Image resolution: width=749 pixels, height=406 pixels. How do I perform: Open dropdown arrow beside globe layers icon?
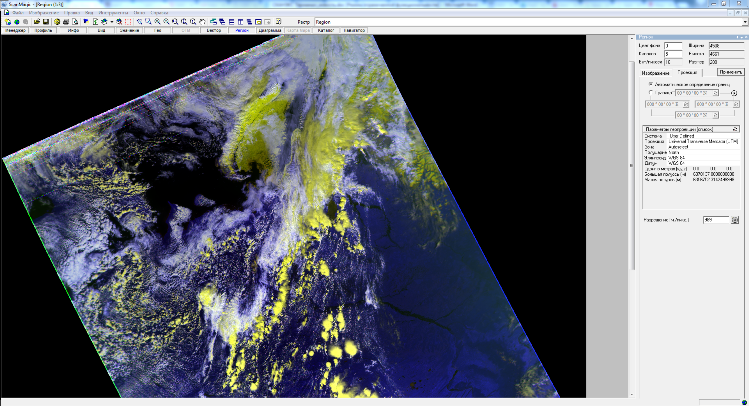point(111,22)
